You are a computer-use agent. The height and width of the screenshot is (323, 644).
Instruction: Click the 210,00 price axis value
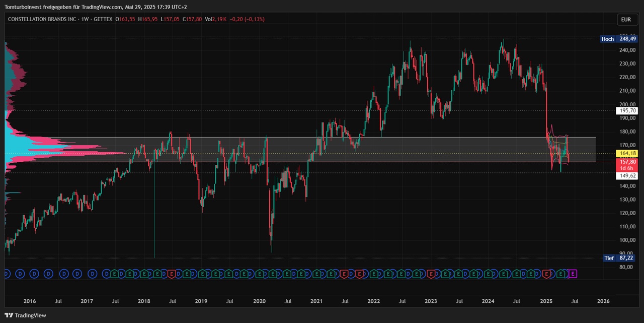point(626,91)
